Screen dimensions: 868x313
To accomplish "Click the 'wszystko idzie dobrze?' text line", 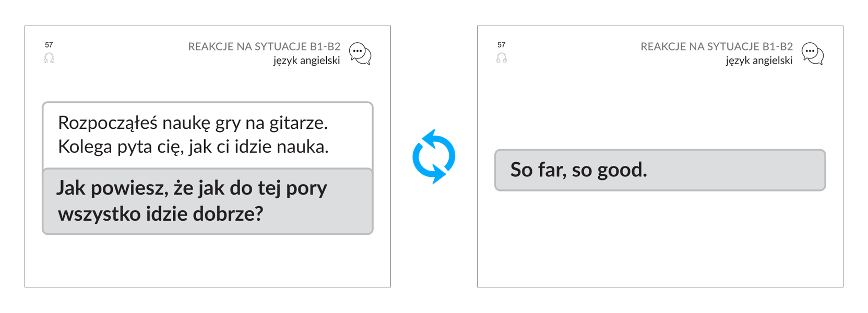I will (x=161, y=214).
